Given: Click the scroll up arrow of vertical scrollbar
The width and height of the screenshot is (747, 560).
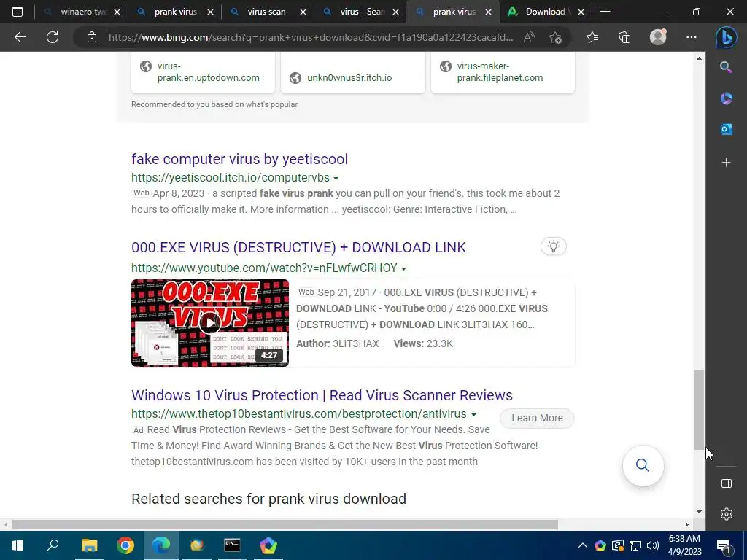Looking at the screenshot, I should pos(699,58).
